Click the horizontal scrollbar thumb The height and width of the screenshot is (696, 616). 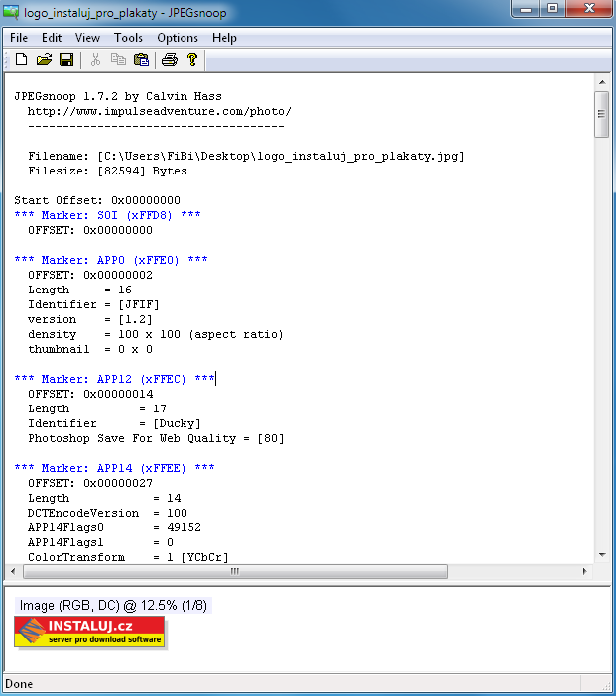(235, 572)
